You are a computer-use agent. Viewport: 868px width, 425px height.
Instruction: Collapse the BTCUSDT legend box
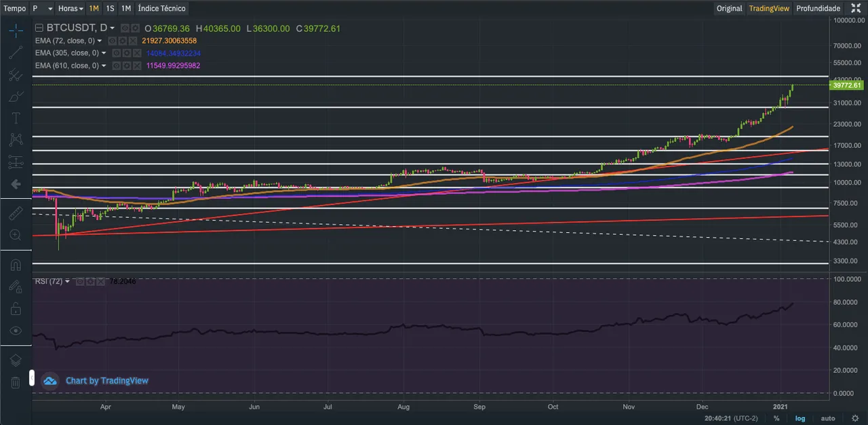click(x=39, y=28)
